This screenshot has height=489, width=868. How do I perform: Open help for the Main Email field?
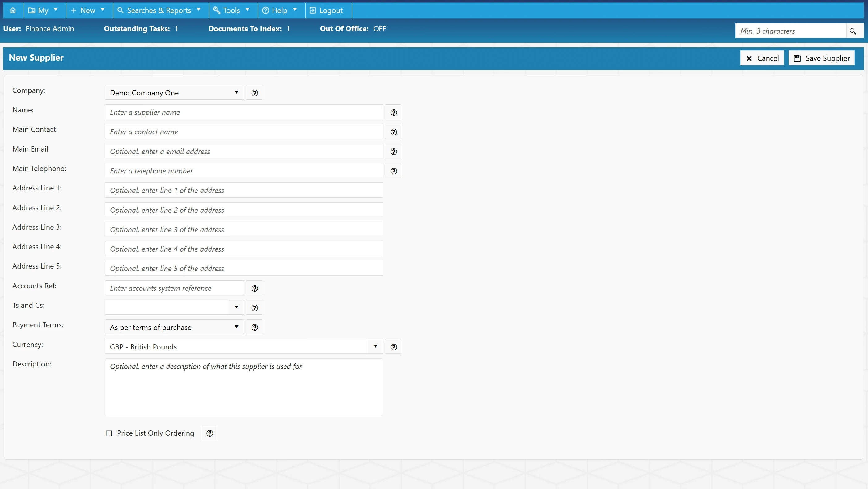393,152
